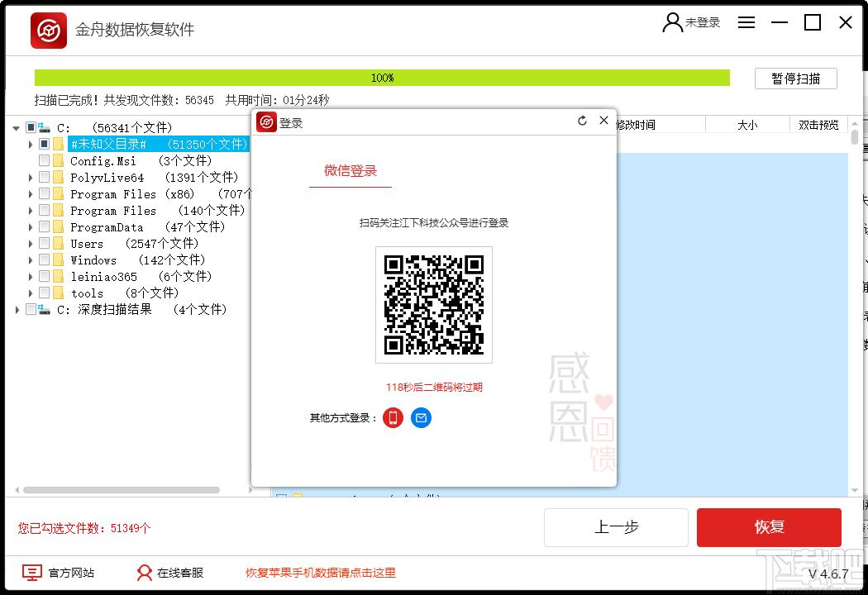Expand the PolyvLive64 folder node
The image size is (868, 595).
click(x=31, y=178)
